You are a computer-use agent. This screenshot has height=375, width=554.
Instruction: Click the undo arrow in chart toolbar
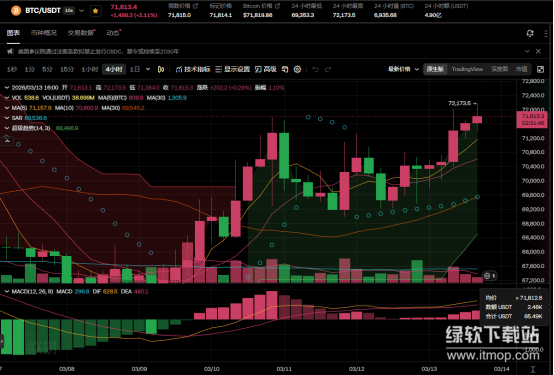316,69
